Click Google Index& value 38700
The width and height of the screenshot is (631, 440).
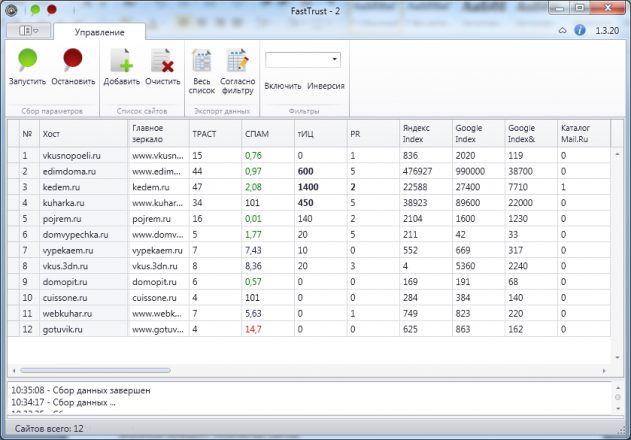click(x=520, y=171)
